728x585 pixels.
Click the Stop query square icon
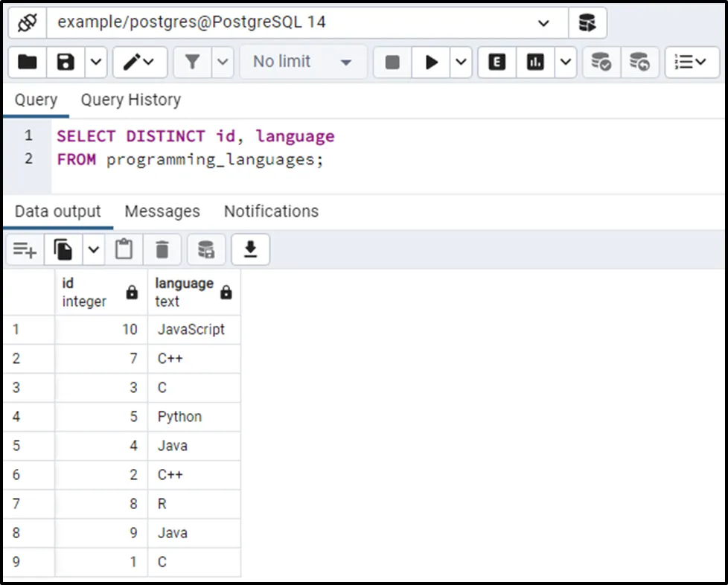[392, 62]
